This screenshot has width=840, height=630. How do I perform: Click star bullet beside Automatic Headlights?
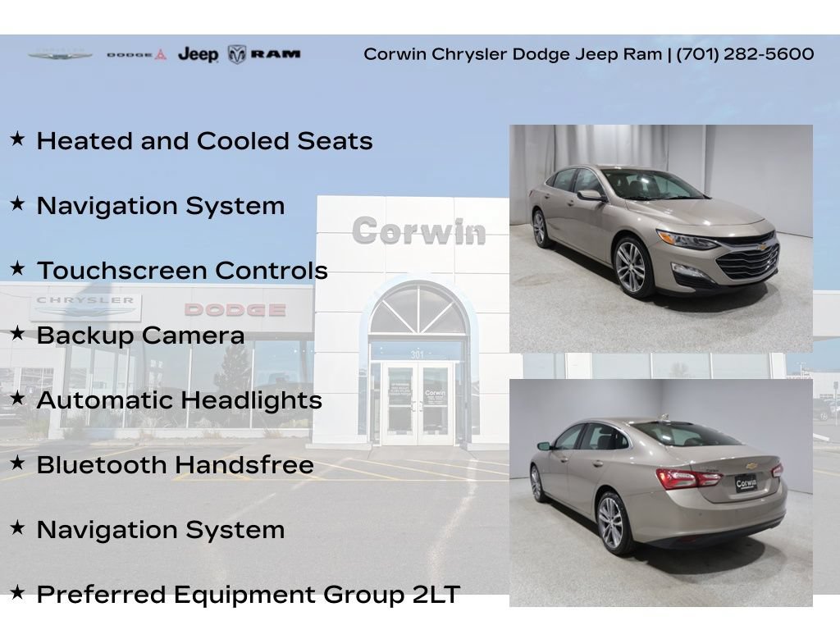18,398
